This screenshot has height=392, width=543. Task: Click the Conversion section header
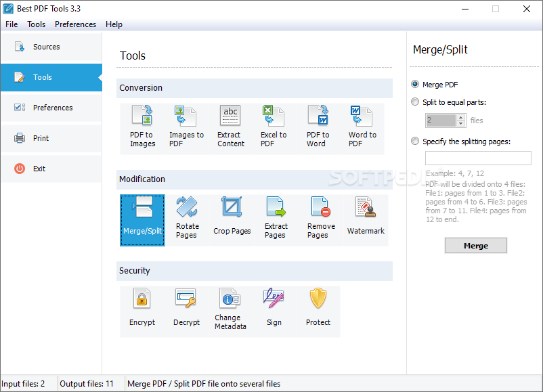(x=255, y=88)
